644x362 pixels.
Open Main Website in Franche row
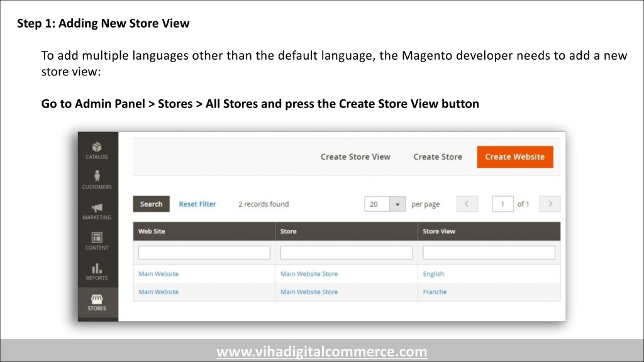pyautogui.click(x=158, y=292)
